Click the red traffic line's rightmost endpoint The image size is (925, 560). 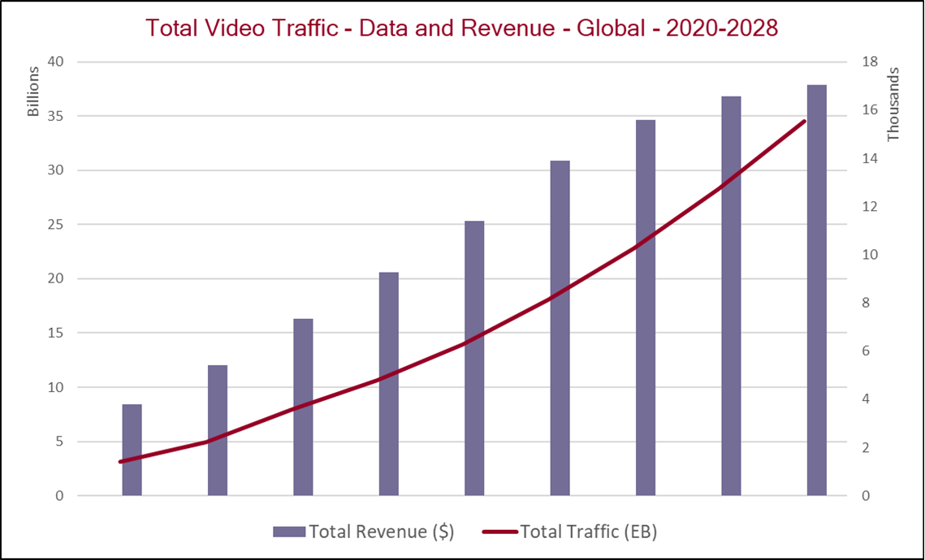[804, 121]
